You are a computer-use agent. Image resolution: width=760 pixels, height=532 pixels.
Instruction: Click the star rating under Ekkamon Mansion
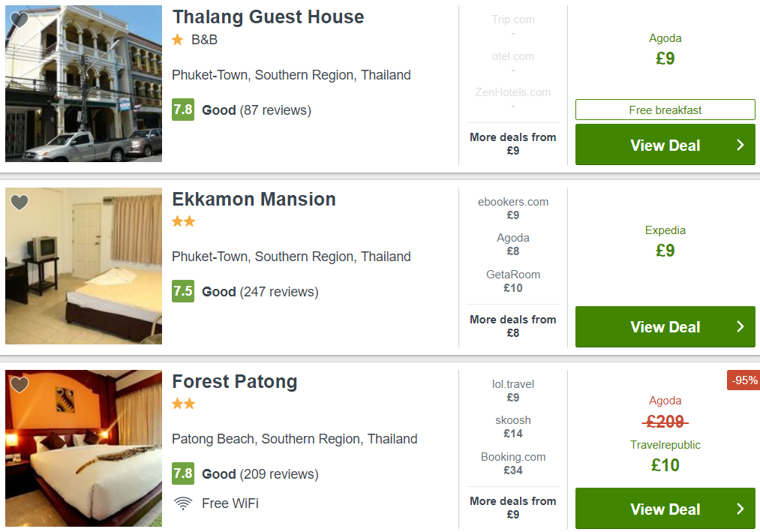[184, 221]
